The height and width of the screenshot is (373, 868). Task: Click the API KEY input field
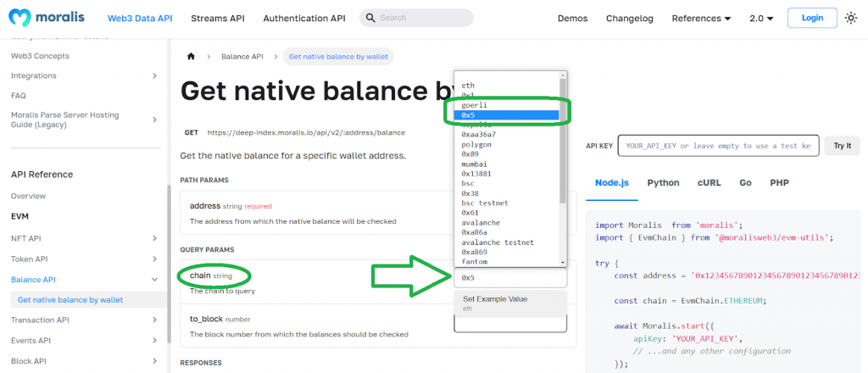718,146
